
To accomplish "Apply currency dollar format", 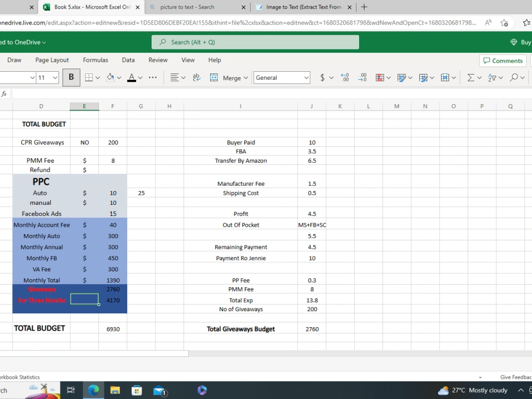I will click(322, 78).
